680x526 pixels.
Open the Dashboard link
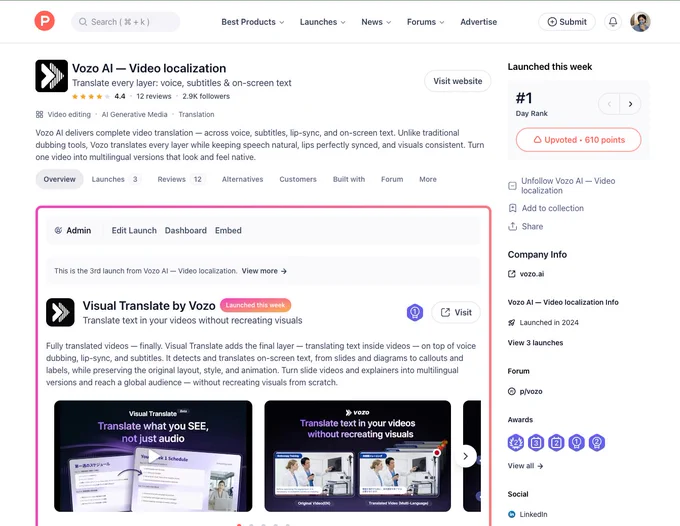[x=186, y=230]
